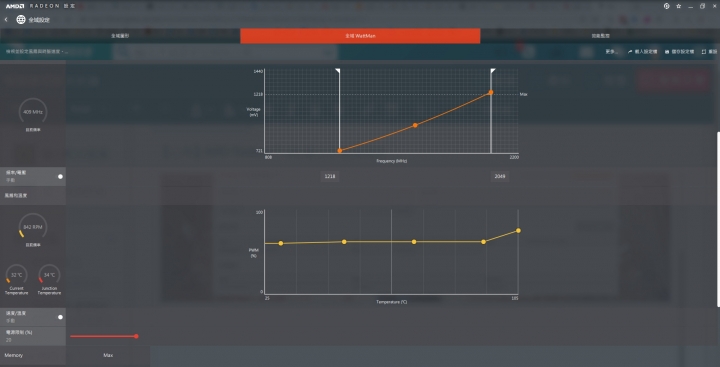Screen dimensions: 720x367
Task: Click the globe icon beside the page title
Action: pos(21,20)
